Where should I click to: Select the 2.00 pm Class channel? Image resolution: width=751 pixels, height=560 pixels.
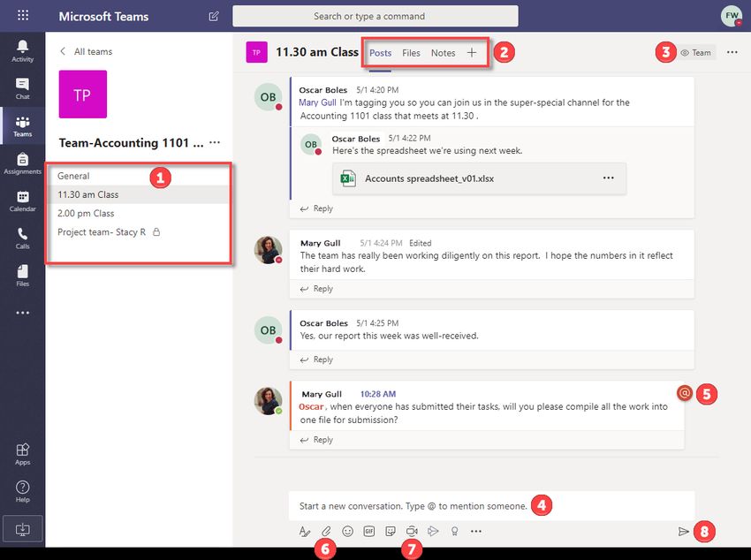pos(139,213)
